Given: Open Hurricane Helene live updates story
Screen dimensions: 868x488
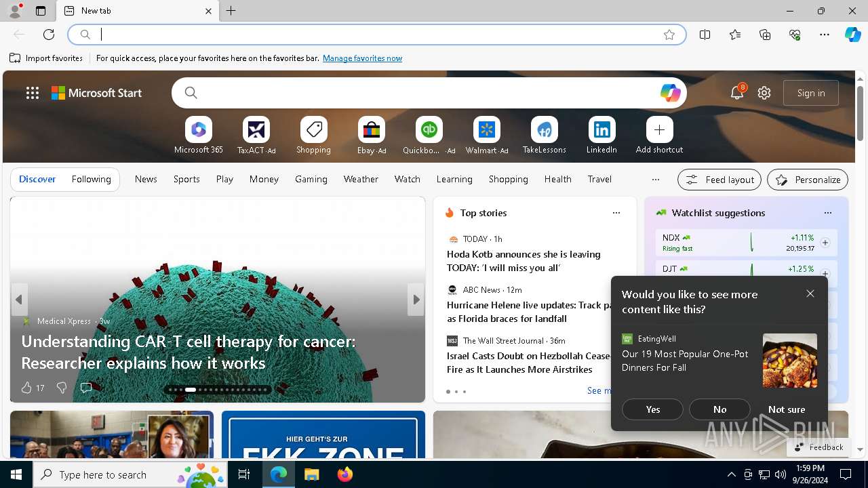Looking at the screenshot, I should tap(528, 312).
